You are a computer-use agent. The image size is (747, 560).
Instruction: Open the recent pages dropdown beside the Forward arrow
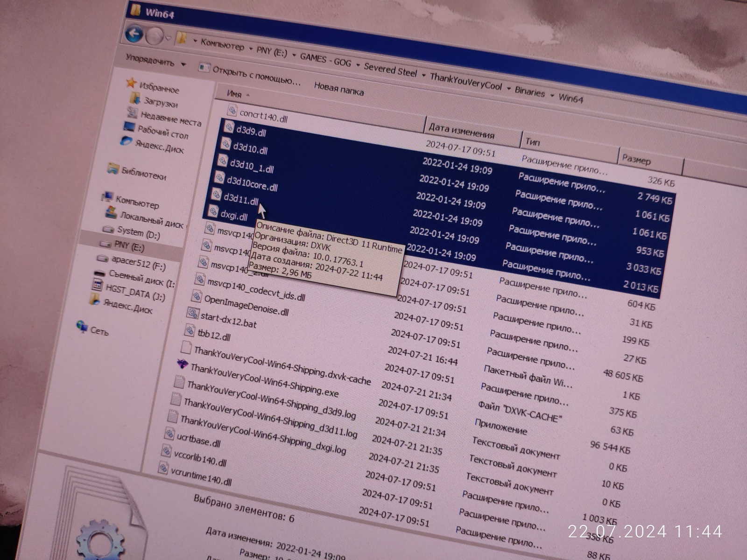168,38
